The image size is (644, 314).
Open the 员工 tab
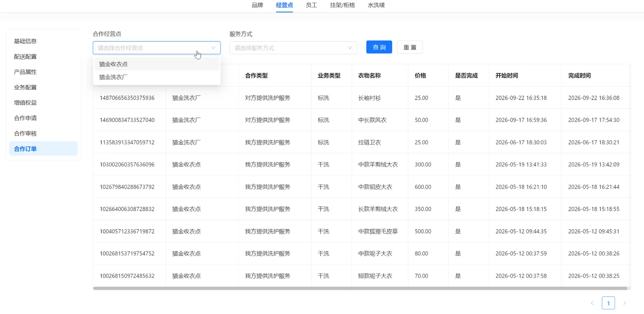pos(312,5)
